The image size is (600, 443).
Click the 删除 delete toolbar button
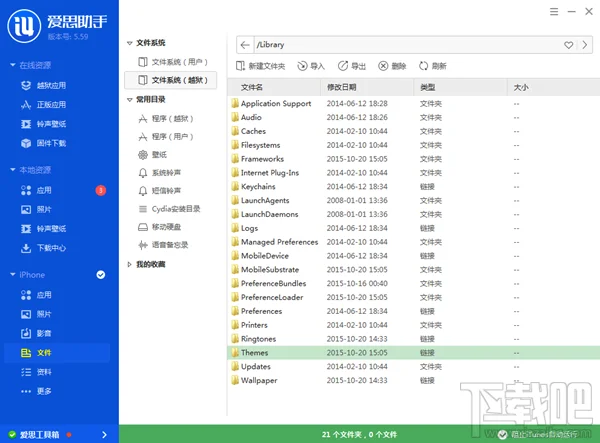[x=392, y=66]
